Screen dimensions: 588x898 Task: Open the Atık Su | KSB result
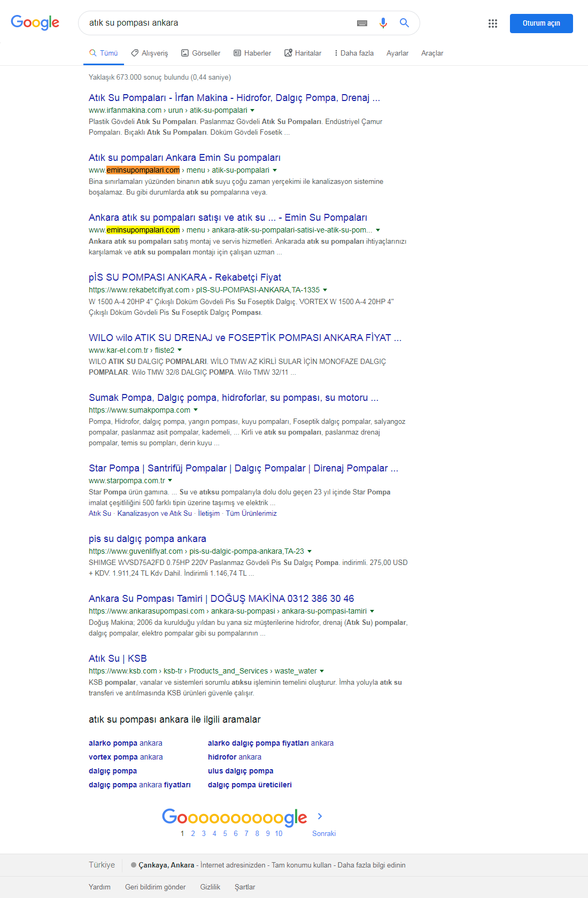tap(118, 659)
